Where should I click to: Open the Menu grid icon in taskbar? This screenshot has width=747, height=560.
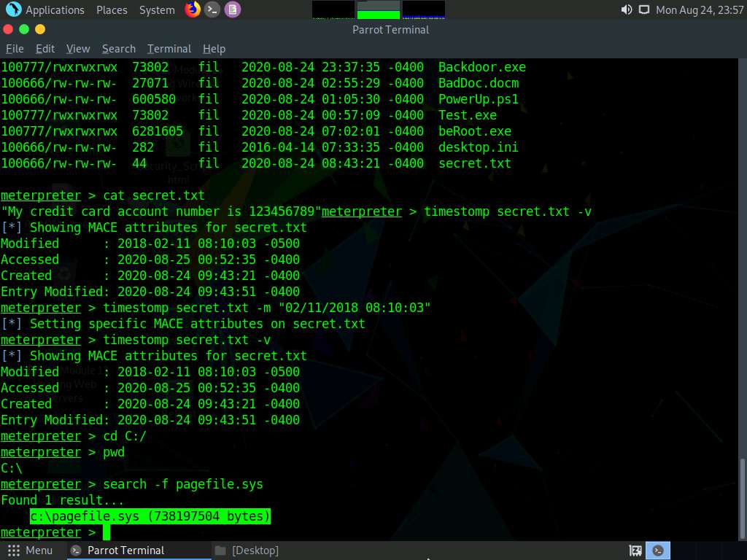(14, 551)
